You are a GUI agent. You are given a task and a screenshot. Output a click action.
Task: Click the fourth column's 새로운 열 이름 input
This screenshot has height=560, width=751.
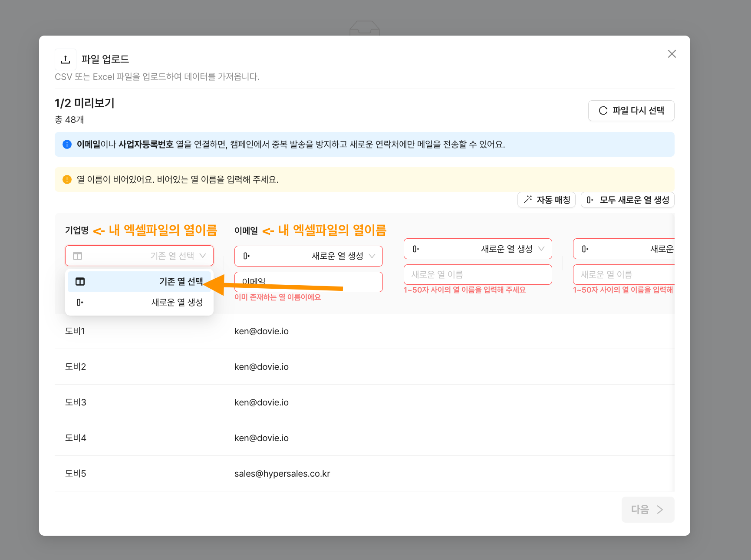point(623,275)
